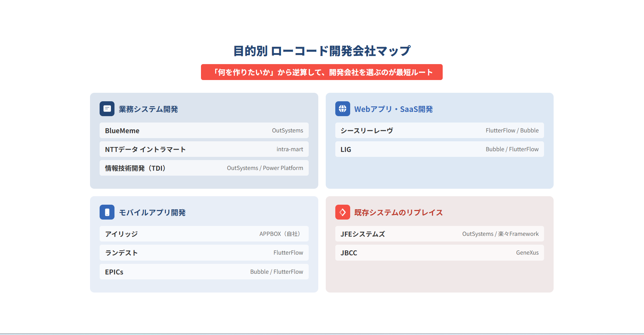Image resolution: width=644 pixels, height=335 pixels.
Task: Click the JBCC company entry
Action: [x=439, y=252]
